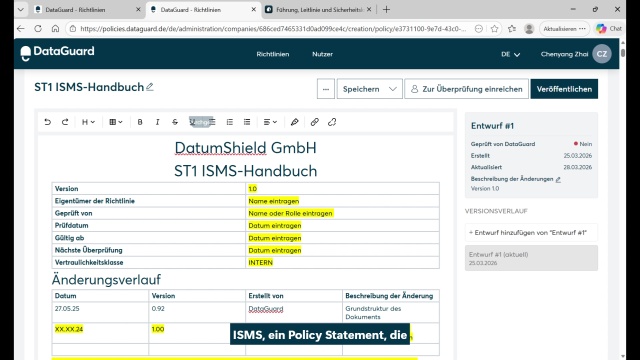Select Entwurf #1 (aktuell) in version history
640x360 pixels.
pyautogui.click(x=531, y=258)
